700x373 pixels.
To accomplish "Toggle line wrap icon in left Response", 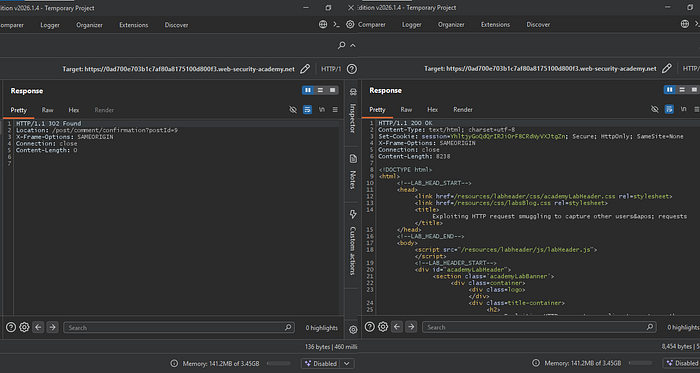I will (307, 110).
